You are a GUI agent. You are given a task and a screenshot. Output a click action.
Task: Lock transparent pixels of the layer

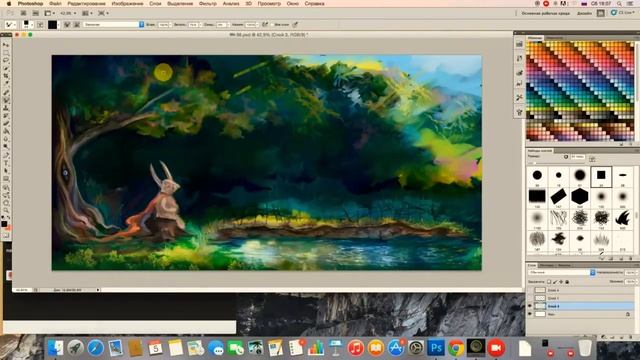pyautogui.click(x=549, y=282)
